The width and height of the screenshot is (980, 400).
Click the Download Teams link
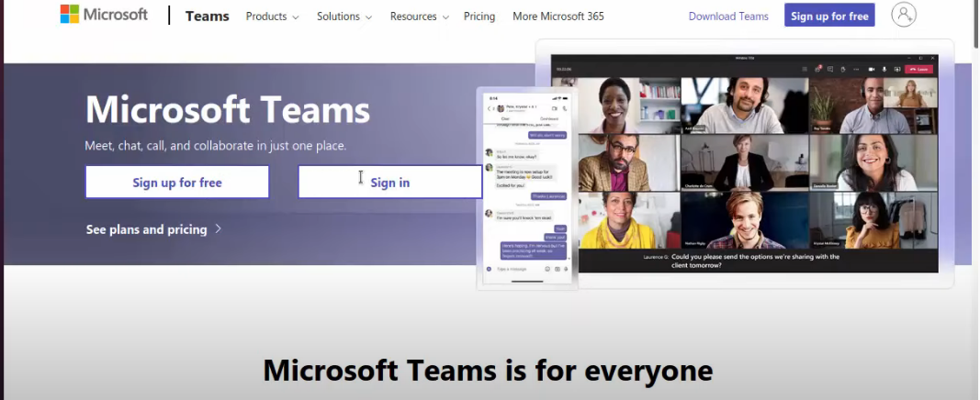pyautogui.click(x=728, y=17)
